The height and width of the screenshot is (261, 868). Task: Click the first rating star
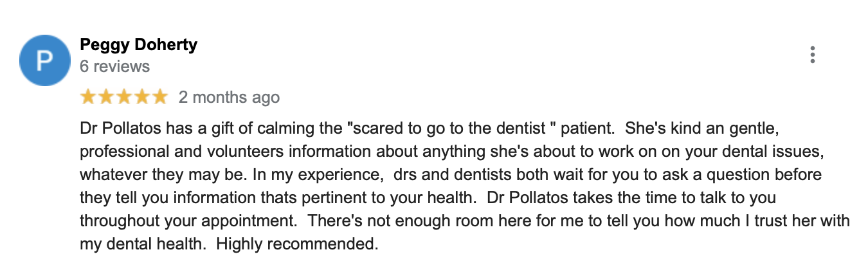click(88, 97)
